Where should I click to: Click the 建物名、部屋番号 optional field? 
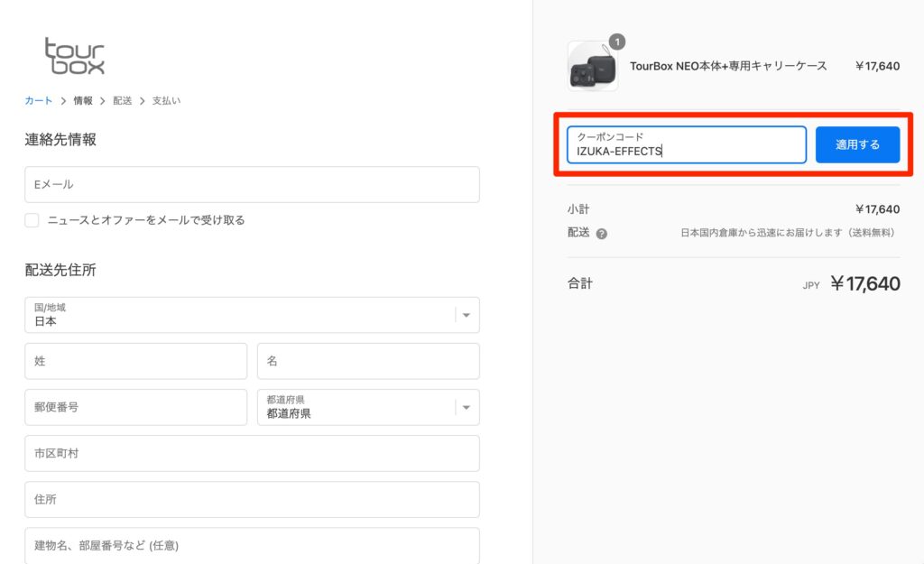[x=253, y=546]
